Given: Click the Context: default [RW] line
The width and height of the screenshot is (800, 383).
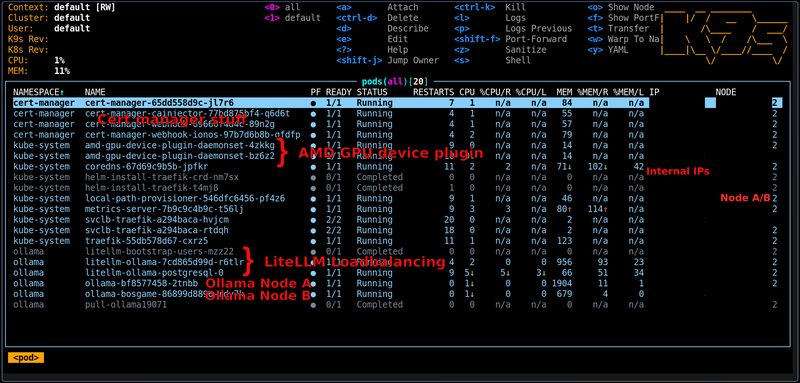Looking at the screenshot, I should [x=62, y=8].
